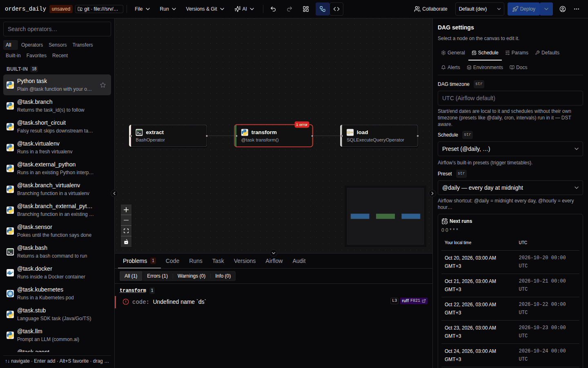Switch to the Code tab
This screenshot has width=588, height=368.
[x=172, y=261]
